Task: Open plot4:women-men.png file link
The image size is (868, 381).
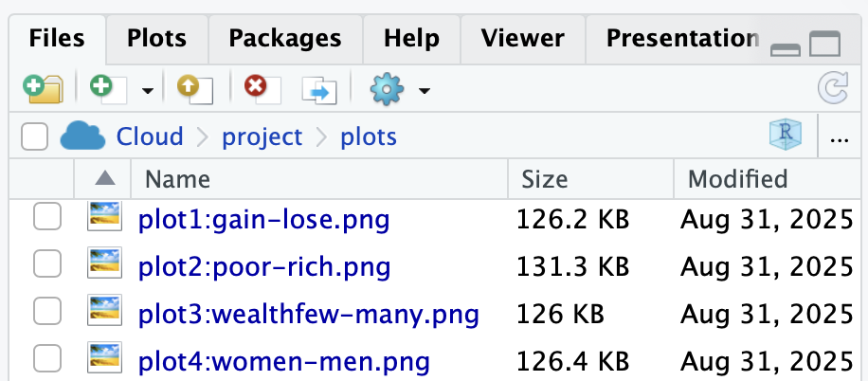Action: point(284,363)
